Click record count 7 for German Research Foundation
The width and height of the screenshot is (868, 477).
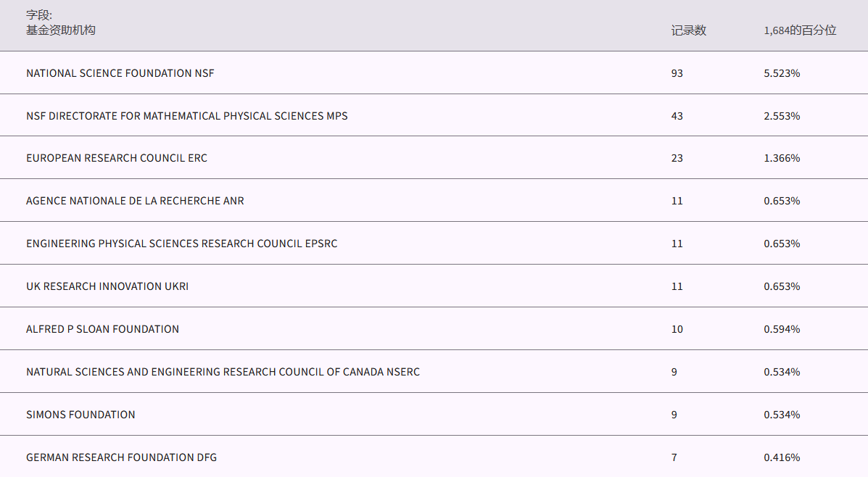[x=674, y=457]
